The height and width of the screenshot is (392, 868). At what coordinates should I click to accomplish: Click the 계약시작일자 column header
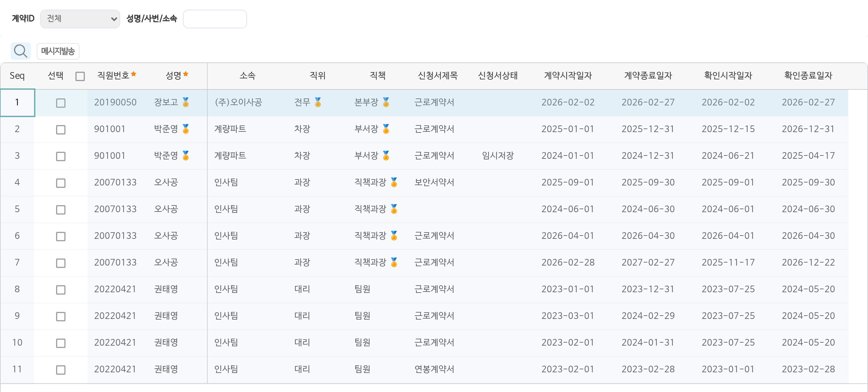pos(568,75)
